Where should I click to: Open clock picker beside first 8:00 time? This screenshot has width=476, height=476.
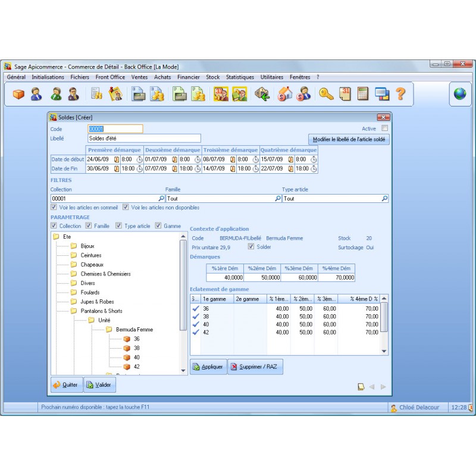139,159
